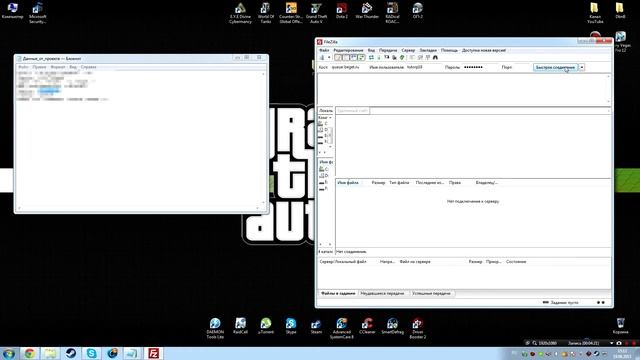Open File Explorer folder on taskbar

point(50,353)
